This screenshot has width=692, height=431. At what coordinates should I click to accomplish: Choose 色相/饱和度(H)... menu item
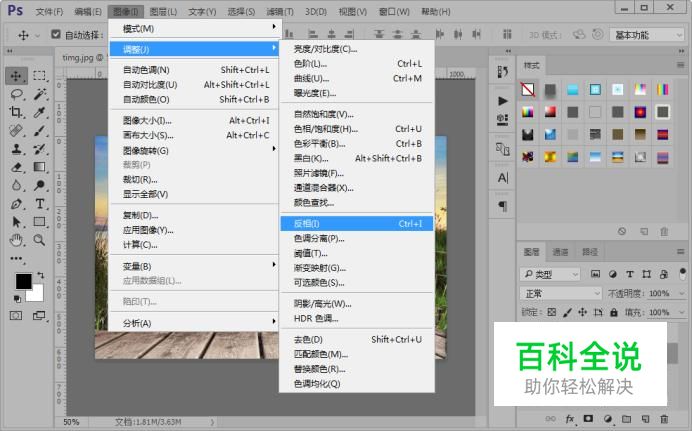pos(357,129)
